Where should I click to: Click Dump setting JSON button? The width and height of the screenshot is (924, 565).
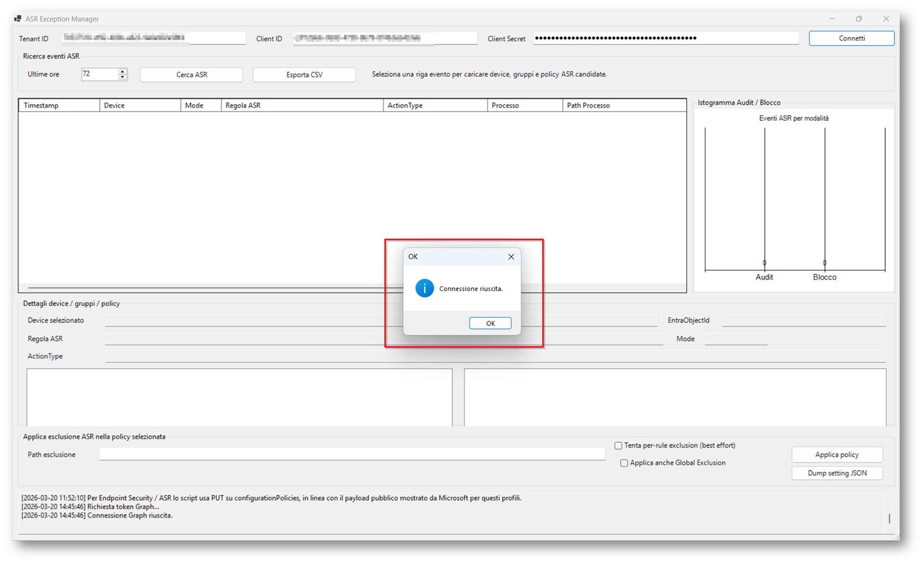tap(837, 473)
